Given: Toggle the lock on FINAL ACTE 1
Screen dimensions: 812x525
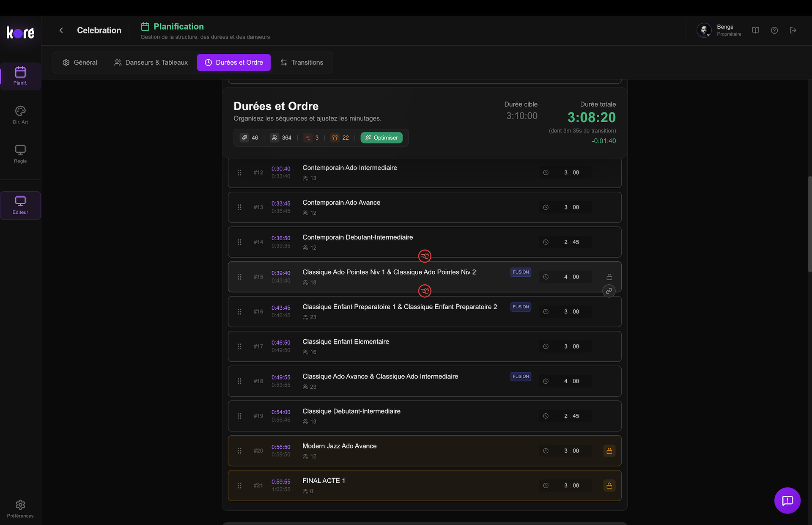Looking at the screenshot, I should pyautogui.click(x=609, y=486).
